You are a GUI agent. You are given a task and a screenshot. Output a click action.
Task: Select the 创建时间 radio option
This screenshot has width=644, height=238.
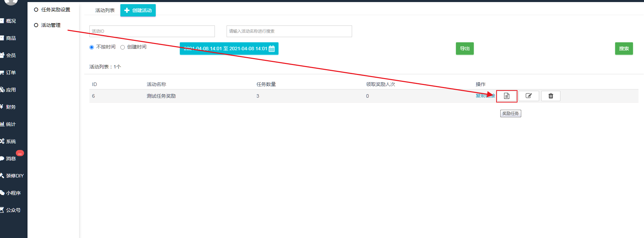(122, 47)
